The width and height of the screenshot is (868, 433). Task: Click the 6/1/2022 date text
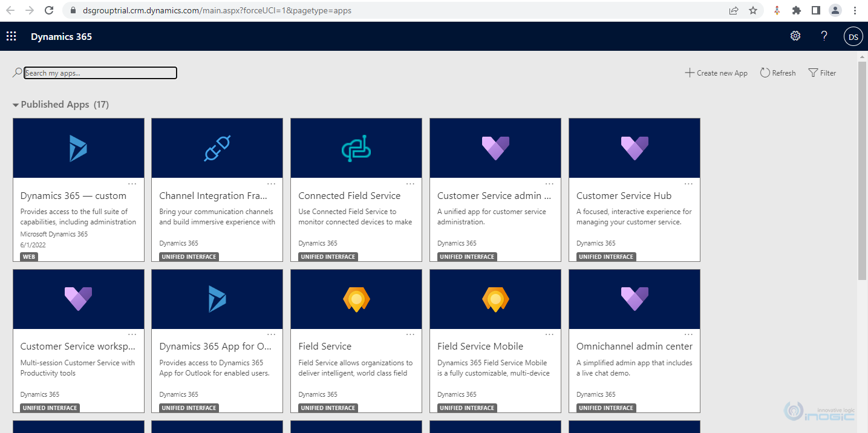(33, 245)
